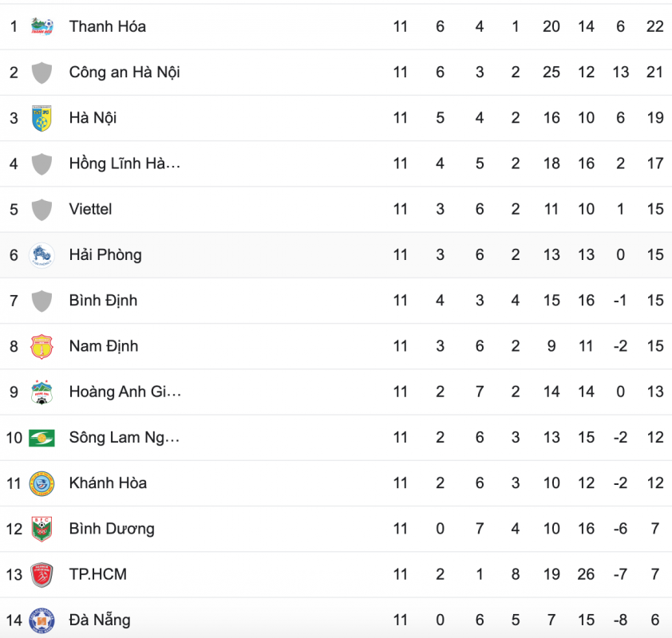Click the Công an Hà Nội placeholder shield
Viewport: 672px width, 638px height.
(x=42, y=73)
